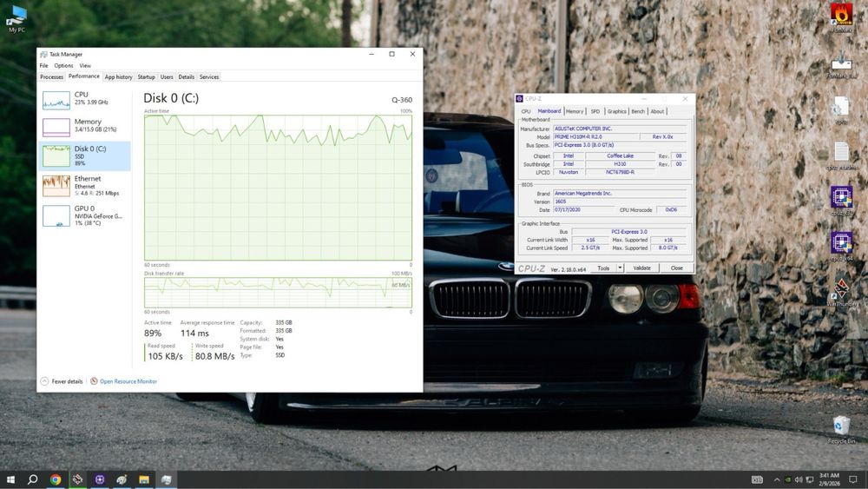
Task: Open the View menu in Task Manager
Action: tap(85, 65)
